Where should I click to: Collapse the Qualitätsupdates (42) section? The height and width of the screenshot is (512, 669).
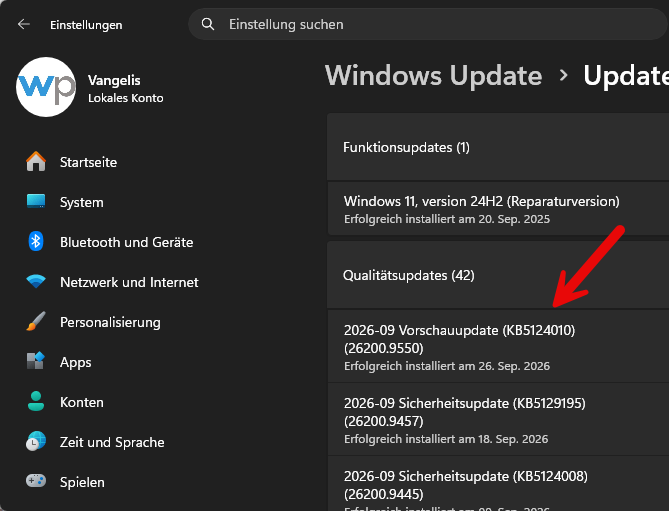point(498,275)
